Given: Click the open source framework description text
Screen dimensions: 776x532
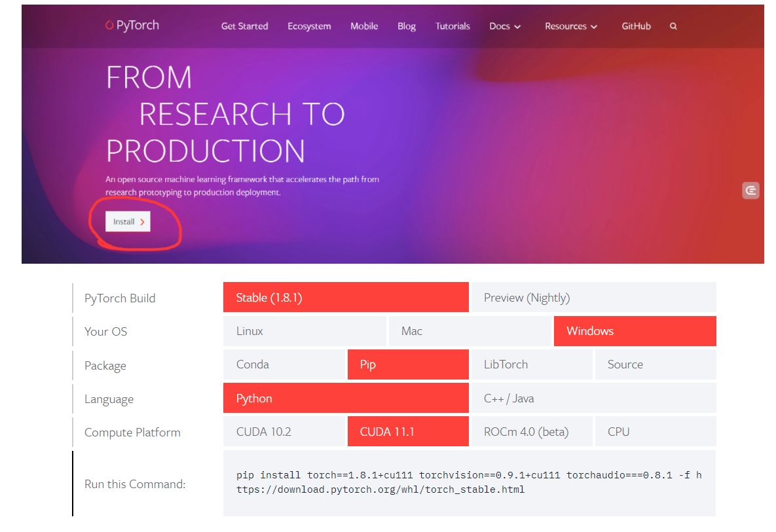Looking at the screenshot, I should coord(242,185).
